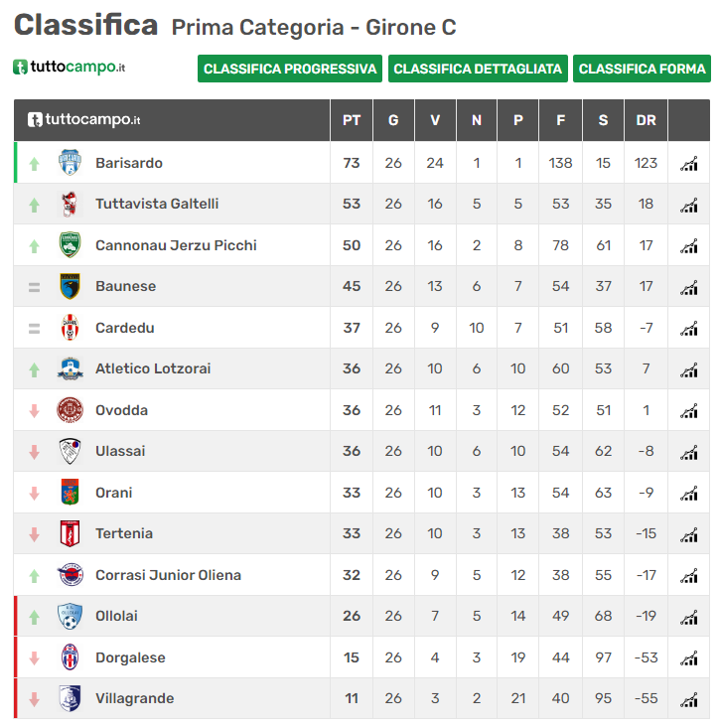
Task: Click the PT column header
Action: click(x=352, y=120)
